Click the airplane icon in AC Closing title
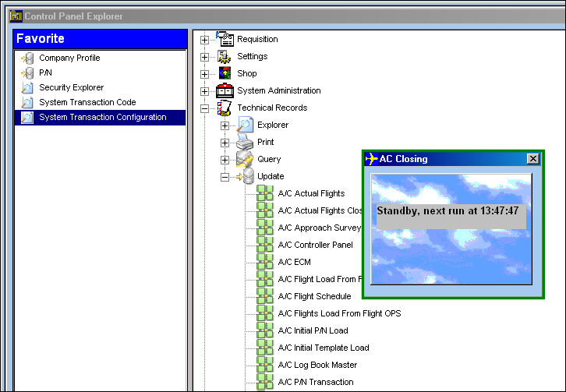Screen dimensions: 566x392 click(371, 159)
